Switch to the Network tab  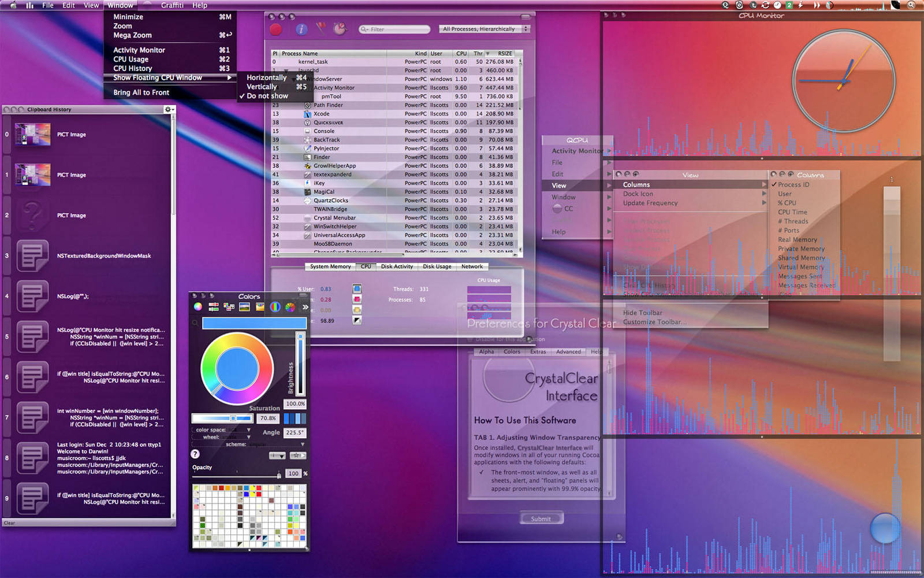click(x=472, y=266)
